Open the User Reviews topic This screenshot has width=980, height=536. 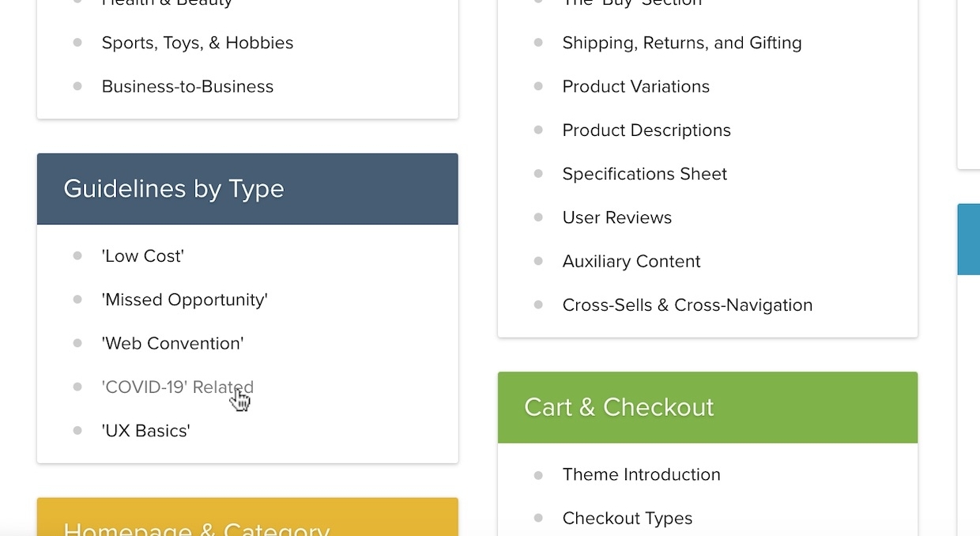(617, 217)
